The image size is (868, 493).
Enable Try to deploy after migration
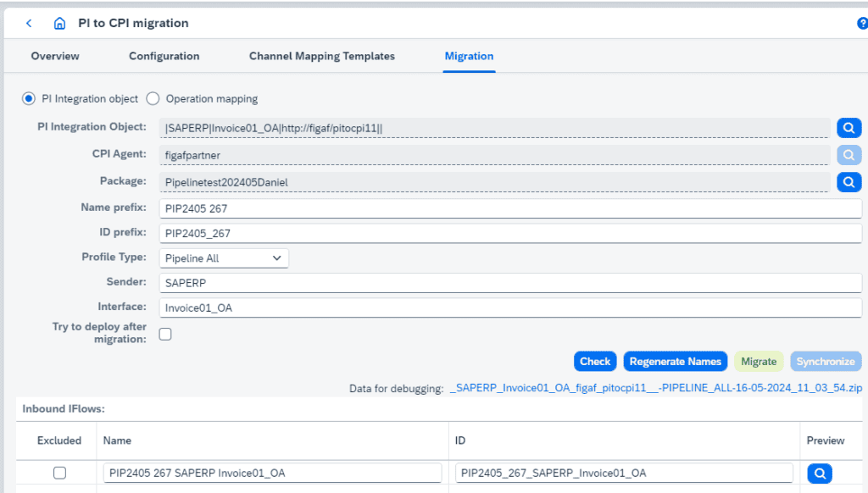pos(165,335)
